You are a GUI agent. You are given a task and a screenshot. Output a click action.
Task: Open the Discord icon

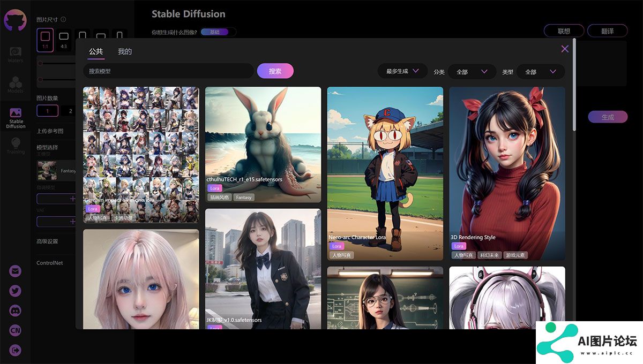[16, 310]
